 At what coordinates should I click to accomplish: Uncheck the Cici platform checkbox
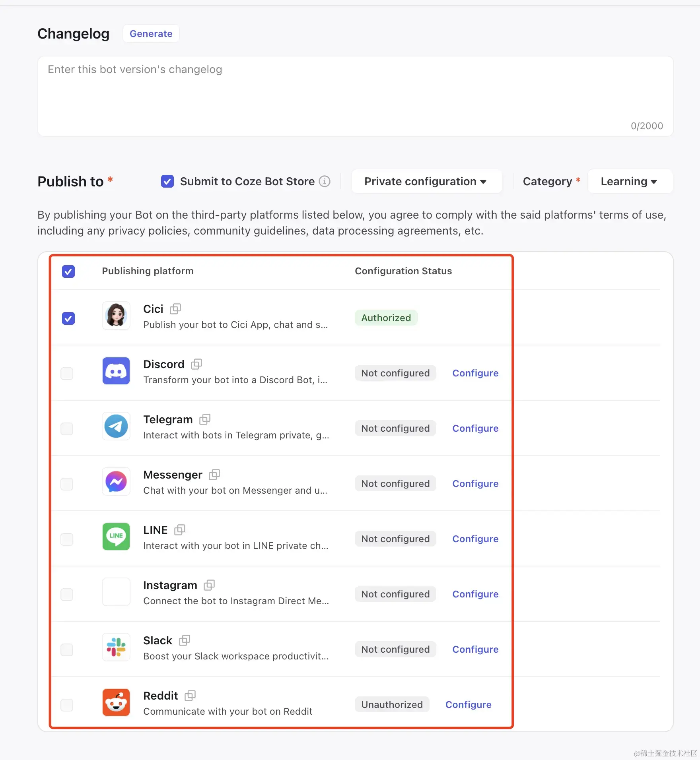tap(68, 318)
